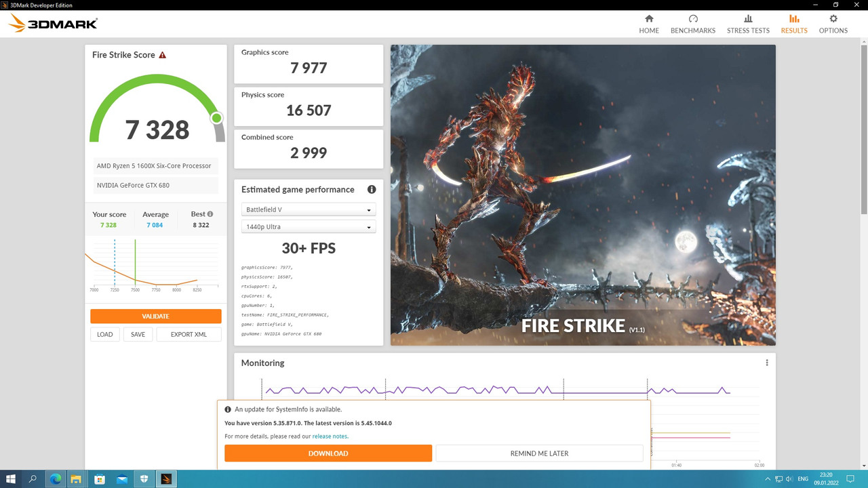Click the Load button
This screenshot has width=868, height=488.
(105, 334)
